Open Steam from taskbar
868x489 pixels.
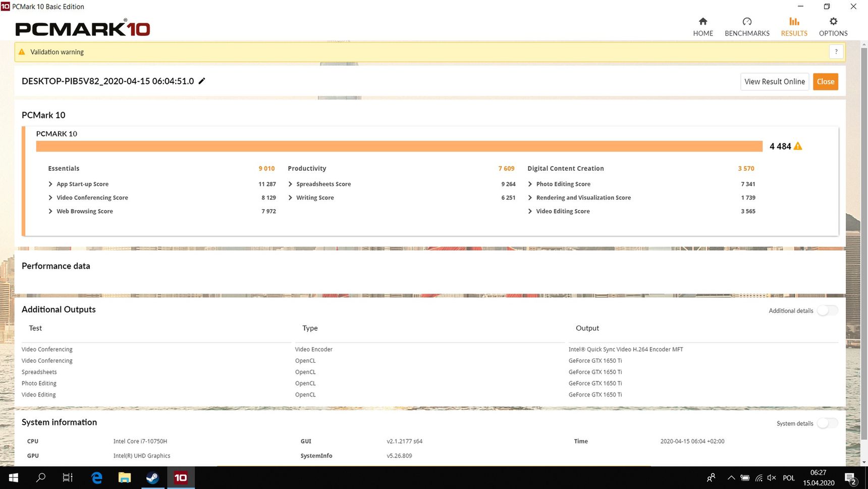[x=152, y=477]
